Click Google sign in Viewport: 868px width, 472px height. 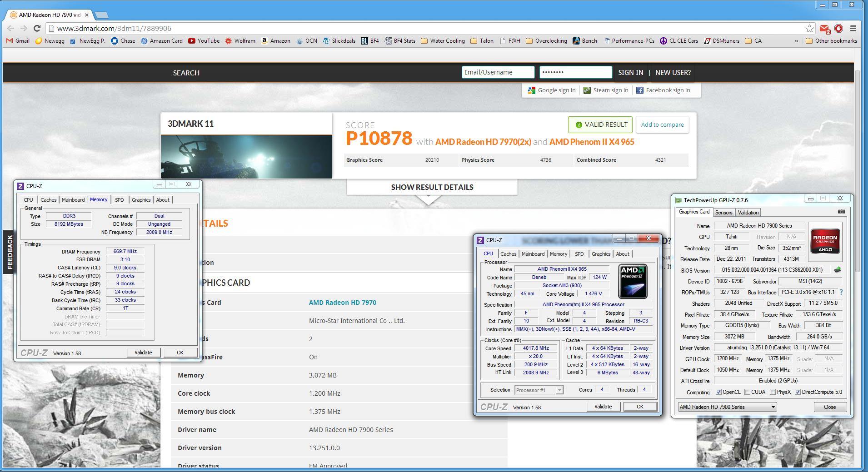point(552,90)
